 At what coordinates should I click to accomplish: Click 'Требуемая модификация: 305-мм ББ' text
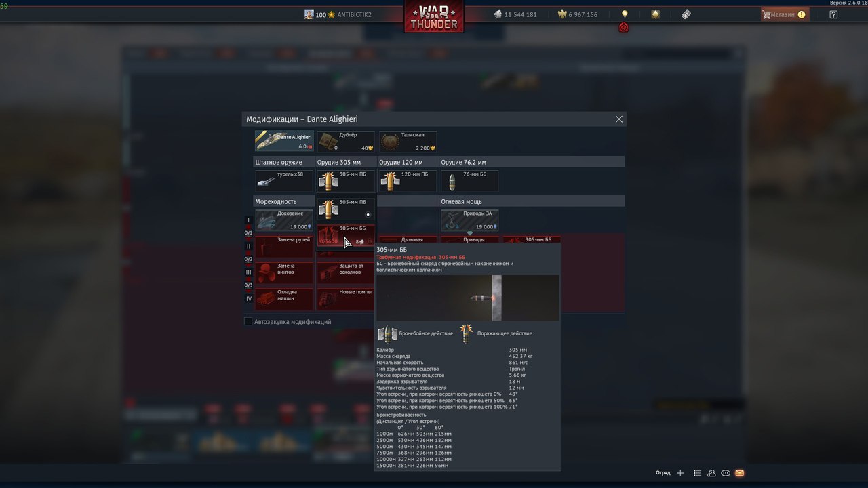[420, 257]
